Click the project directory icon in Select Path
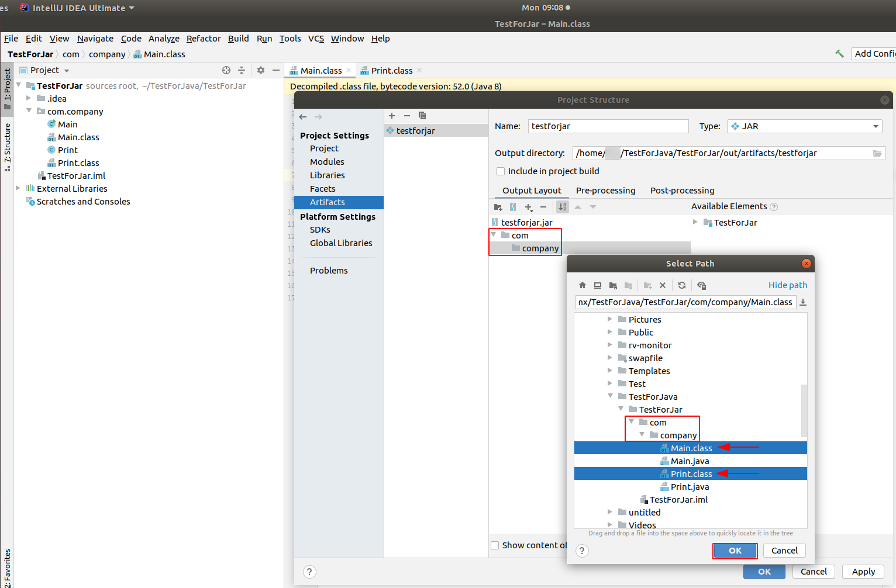Viewport: 896px width, 588px height. (613, 285)
